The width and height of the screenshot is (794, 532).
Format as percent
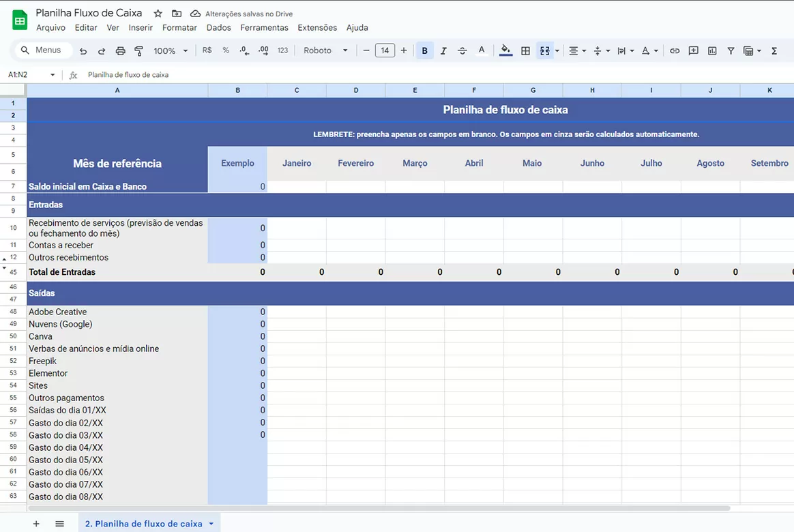click(x=226, y=50)
